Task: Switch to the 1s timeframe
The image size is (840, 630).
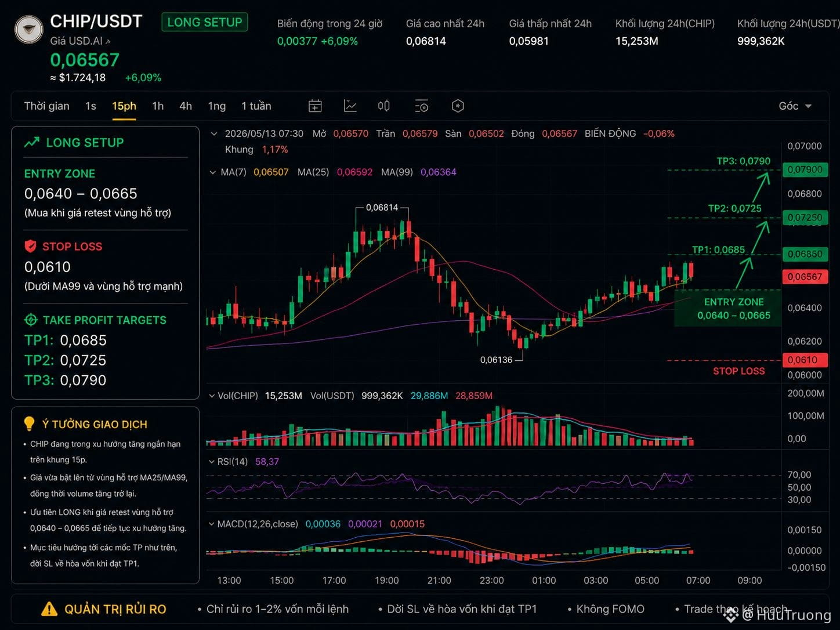Action: point(90,106)
